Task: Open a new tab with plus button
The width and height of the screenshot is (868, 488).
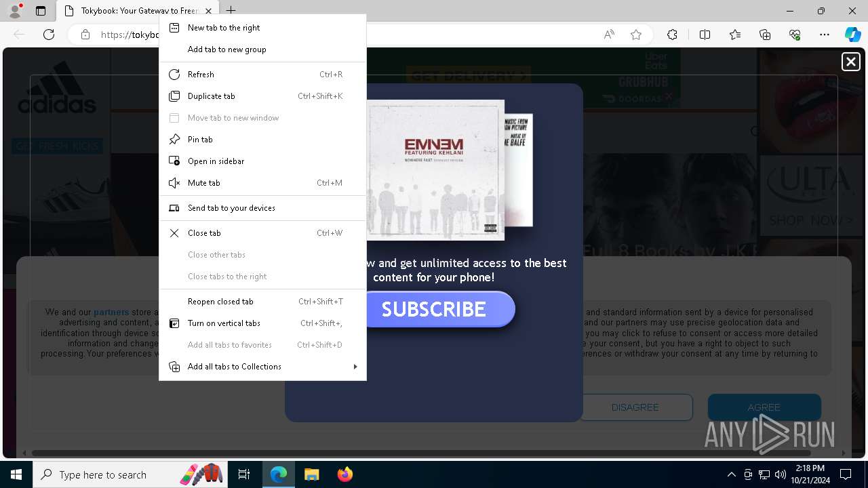Action: coord(231,10)
